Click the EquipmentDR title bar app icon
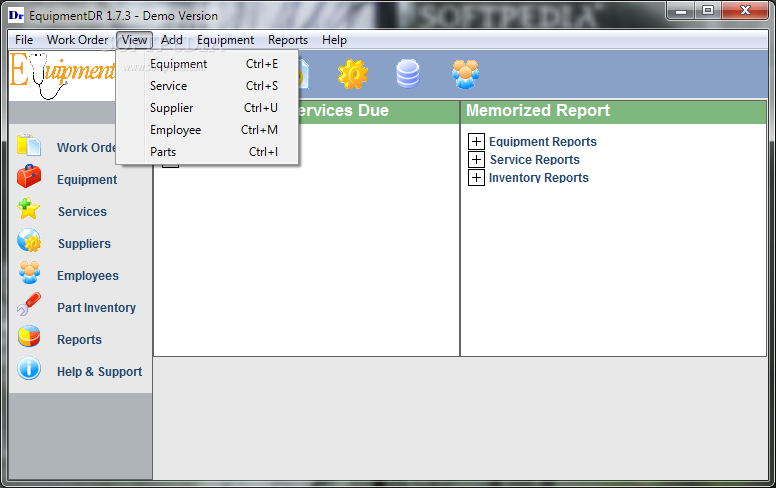This screenshot has width=776, height=488. [x=16, y=15]
